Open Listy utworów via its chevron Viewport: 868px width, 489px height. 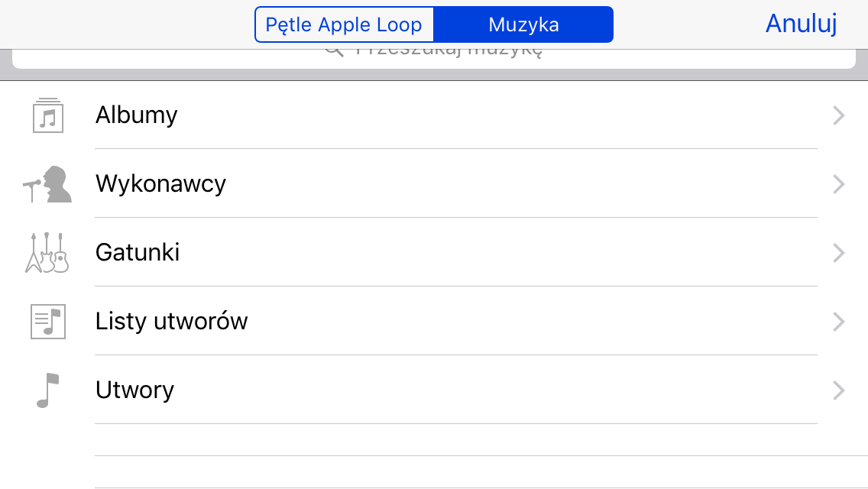click(x=839, y=321)
